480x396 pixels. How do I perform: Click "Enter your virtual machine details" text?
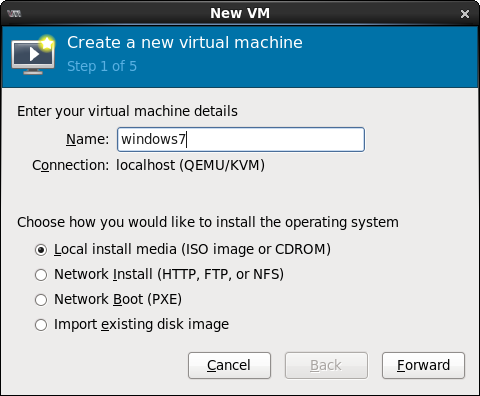point(127,111)
